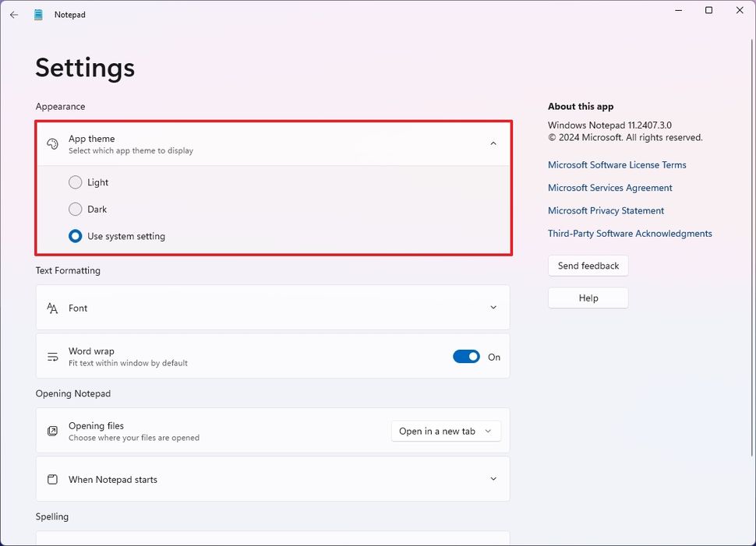Select the Use system setting option

(x=76, y=236)
